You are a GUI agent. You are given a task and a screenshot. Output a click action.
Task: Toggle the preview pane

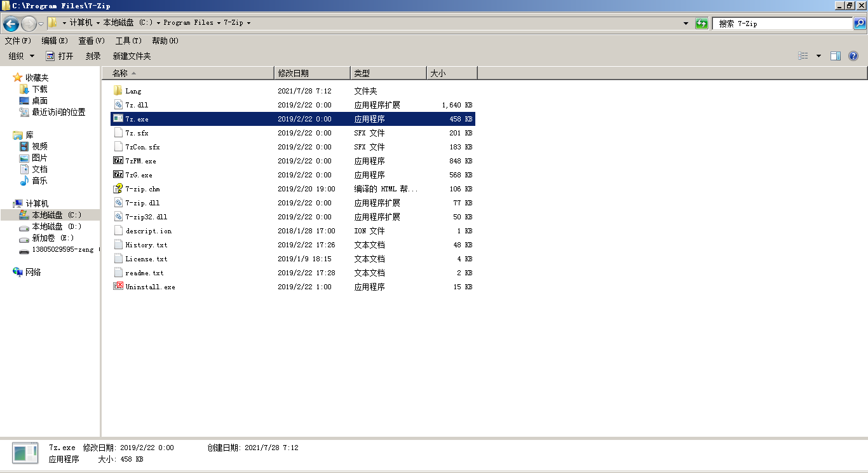pos(835,55)
